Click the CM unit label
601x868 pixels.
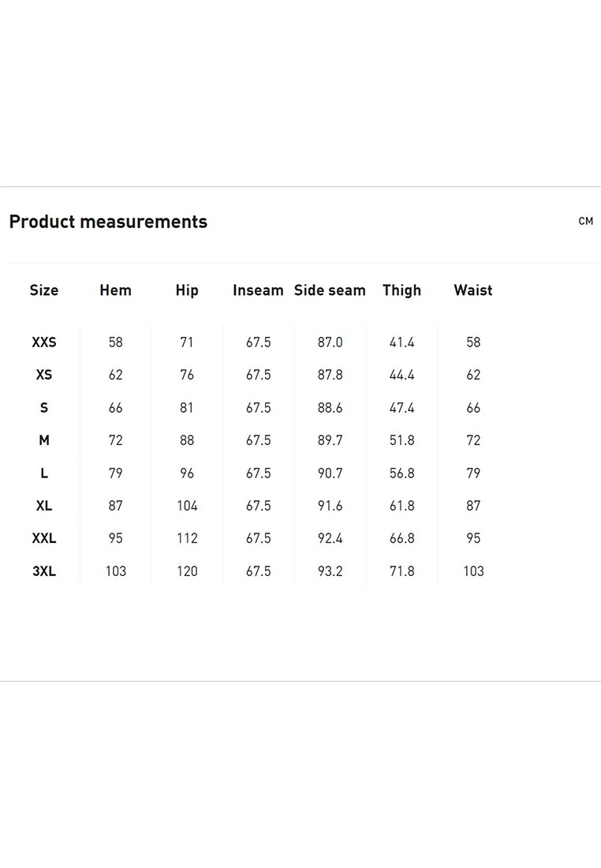point(585,222)
